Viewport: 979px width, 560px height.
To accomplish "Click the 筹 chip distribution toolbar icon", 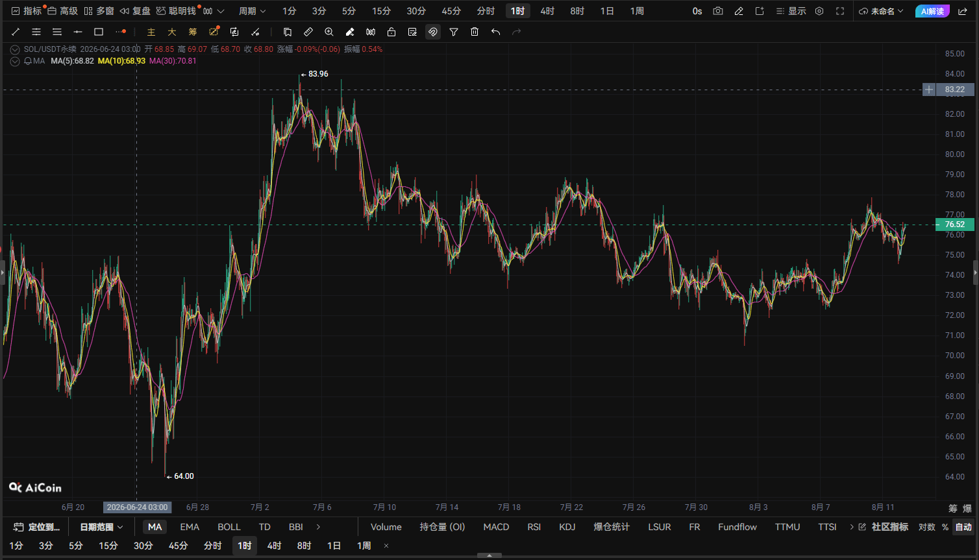I will [x=193, y=32].
